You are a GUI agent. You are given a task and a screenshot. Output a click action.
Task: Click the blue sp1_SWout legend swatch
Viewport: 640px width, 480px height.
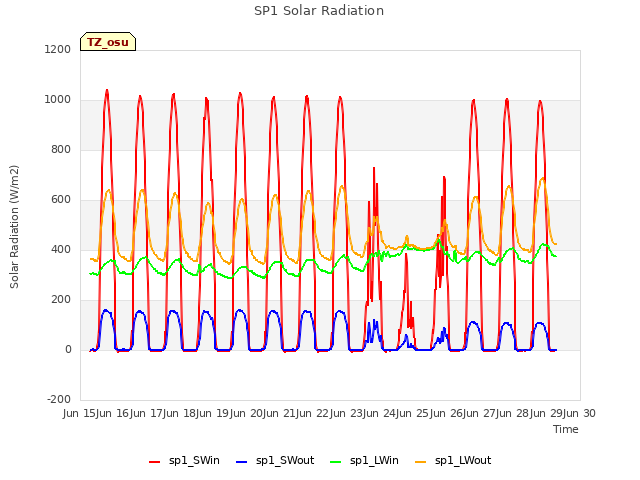pyautogui.click(x=242, y=462)
